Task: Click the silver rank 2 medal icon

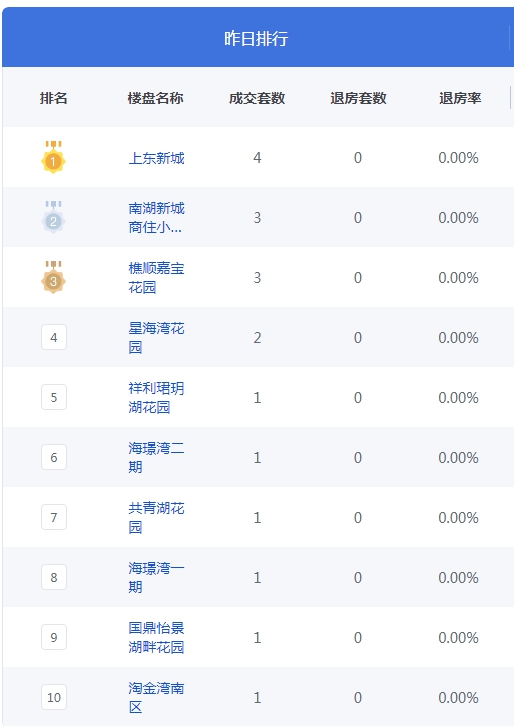Action: (x=53, y=217)
